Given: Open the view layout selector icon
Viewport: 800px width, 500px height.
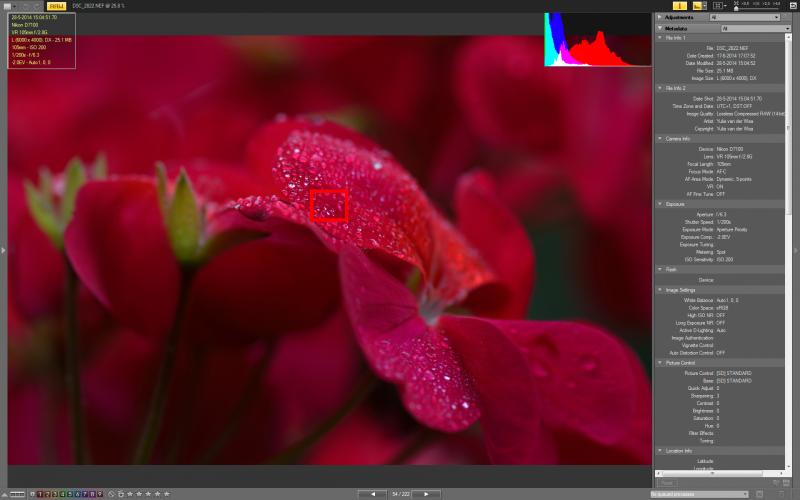Looking at the screenshot, I should point(718,6).
